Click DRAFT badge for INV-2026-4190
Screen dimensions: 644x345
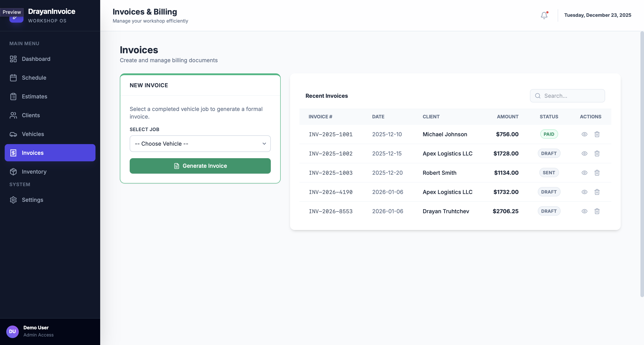[549, 192]
